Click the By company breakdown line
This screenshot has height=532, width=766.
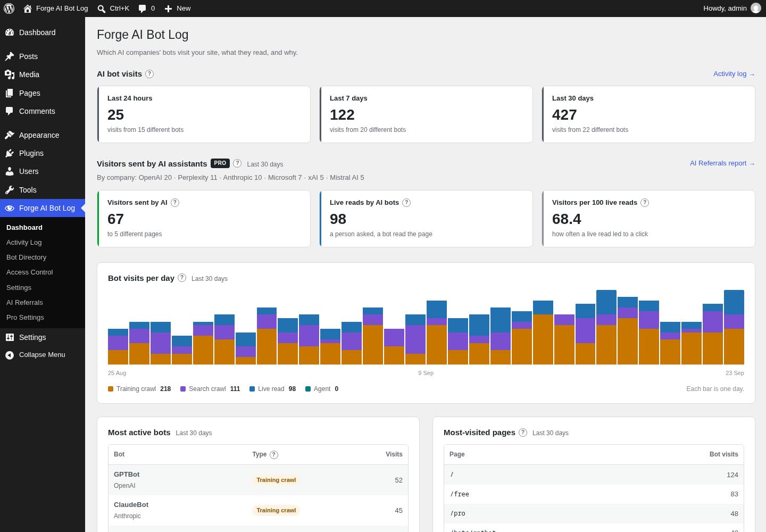[230, 178]
